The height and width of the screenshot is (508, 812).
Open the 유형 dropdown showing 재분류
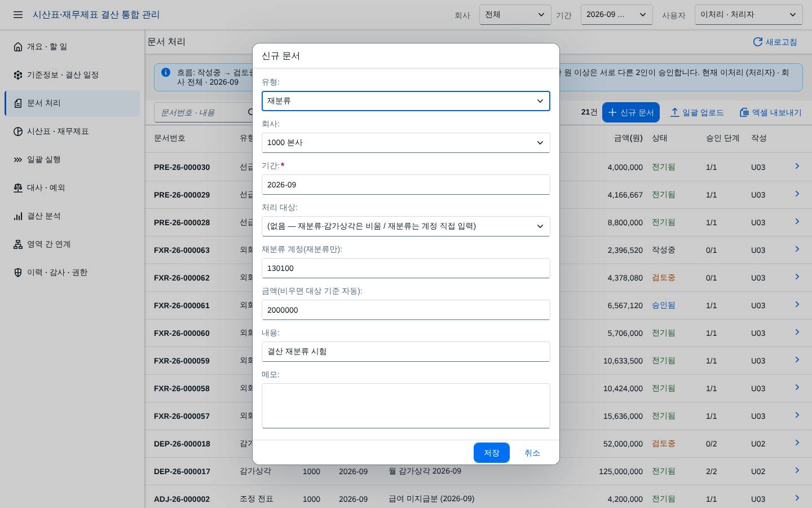(x=406, y=101)
